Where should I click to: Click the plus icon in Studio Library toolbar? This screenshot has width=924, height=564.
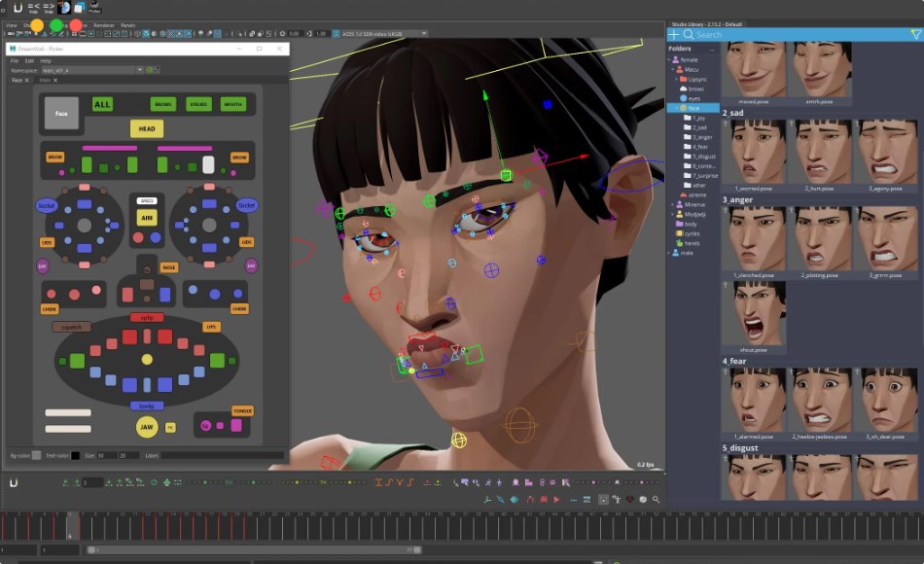click(674, 34)
